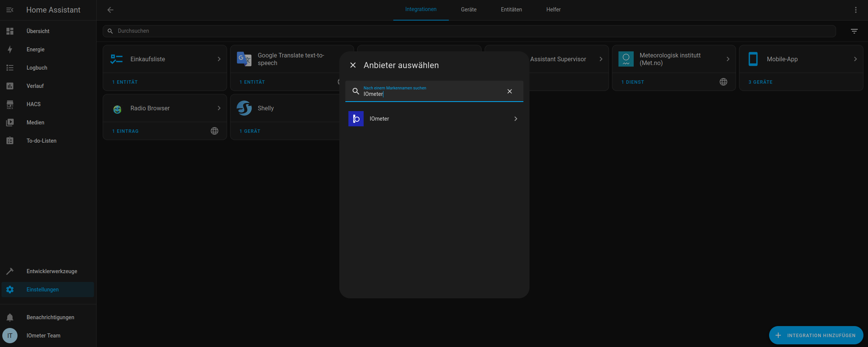Viewport: 868px width, 347px height.
Task: Switch to the Helfer tab
Action: point(553,10)
